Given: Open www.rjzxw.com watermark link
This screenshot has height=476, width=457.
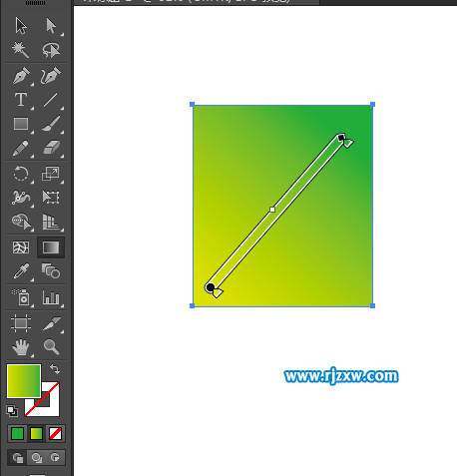Looking at the screenshot, I should (x=341, y=376).
